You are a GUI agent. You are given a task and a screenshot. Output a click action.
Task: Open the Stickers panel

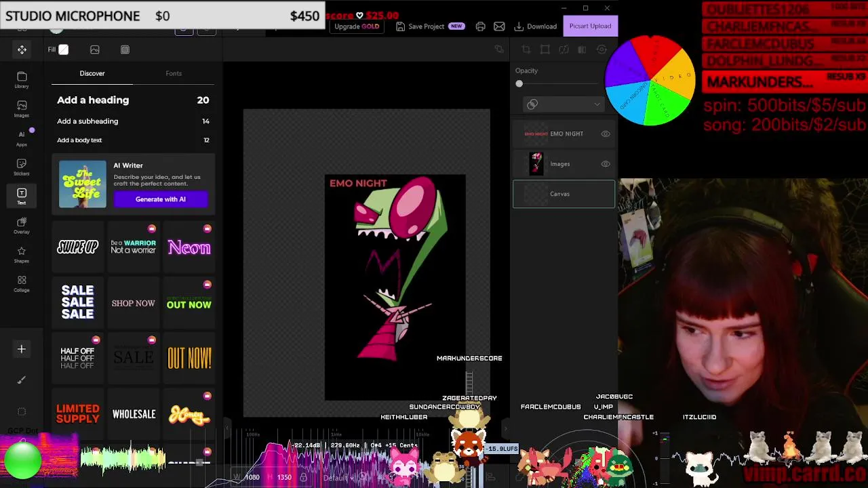[x=22, y=167]
